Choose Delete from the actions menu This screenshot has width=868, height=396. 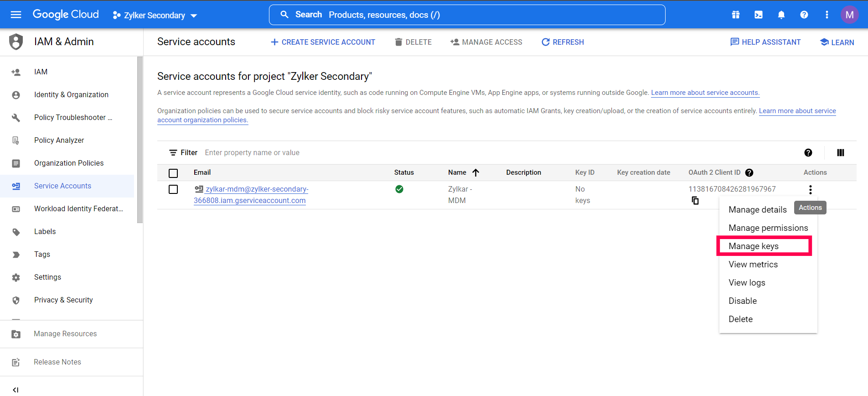click(x=768, y=319)
